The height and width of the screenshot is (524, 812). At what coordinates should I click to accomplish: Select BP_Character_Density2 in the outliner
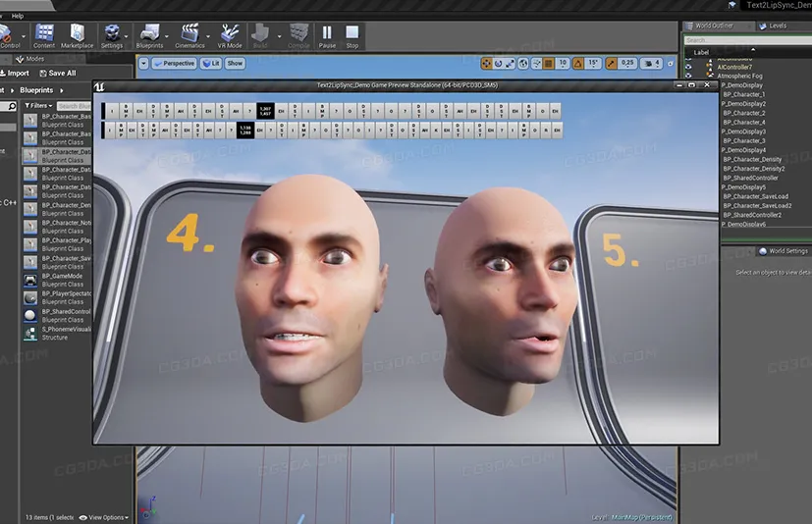[x=753, y=169]
